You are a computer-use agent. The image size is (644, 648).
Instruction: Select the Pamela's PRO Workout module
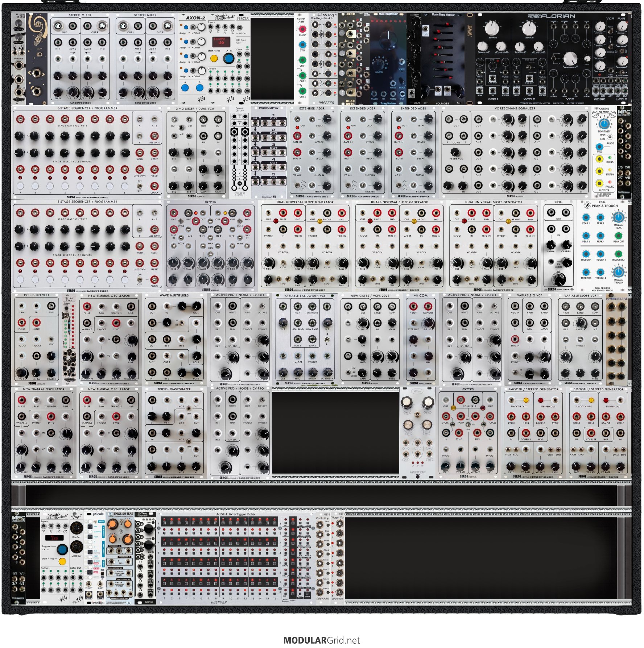click(221, 59)
